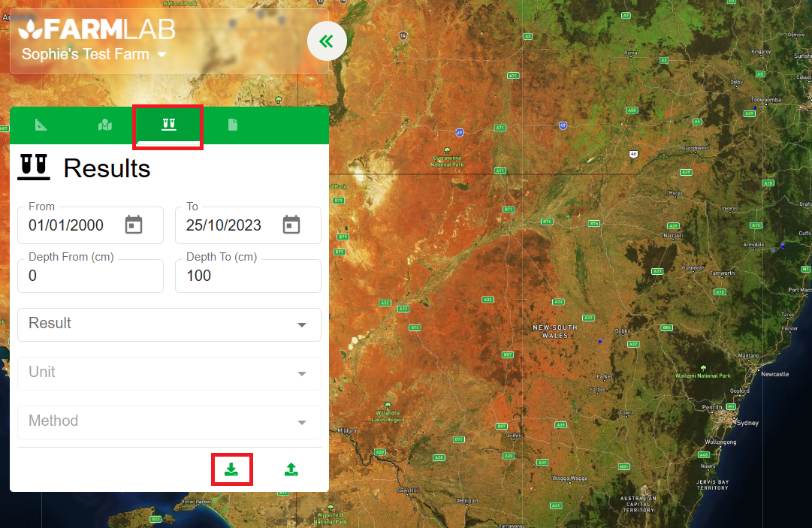Click the Depth From (cm) field
This screenshot has height=528, width=812.
click(x=90, y=276)
